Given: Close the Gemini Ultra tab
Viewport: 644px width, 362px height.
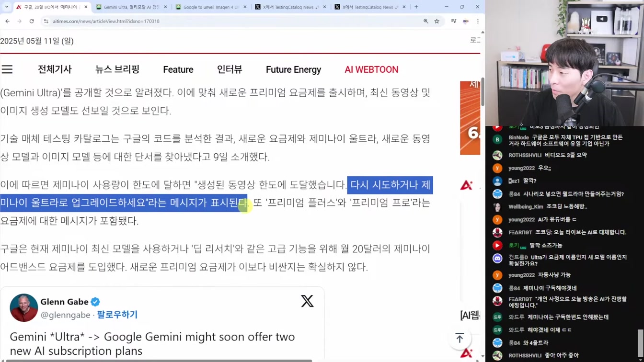Looking at the screenshot, I should point(166,7).
